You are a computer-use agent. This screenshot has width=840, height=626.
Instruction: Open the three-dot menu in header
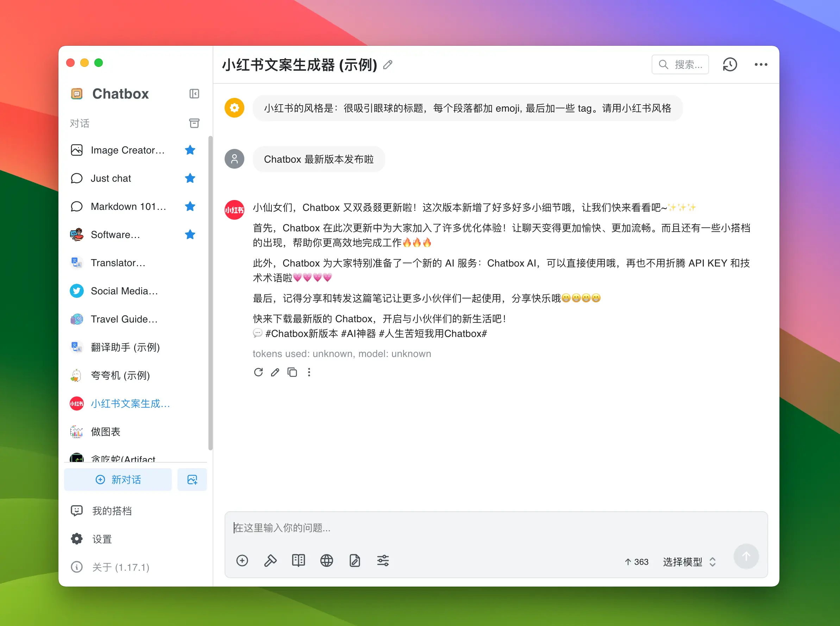click(760, 65)
